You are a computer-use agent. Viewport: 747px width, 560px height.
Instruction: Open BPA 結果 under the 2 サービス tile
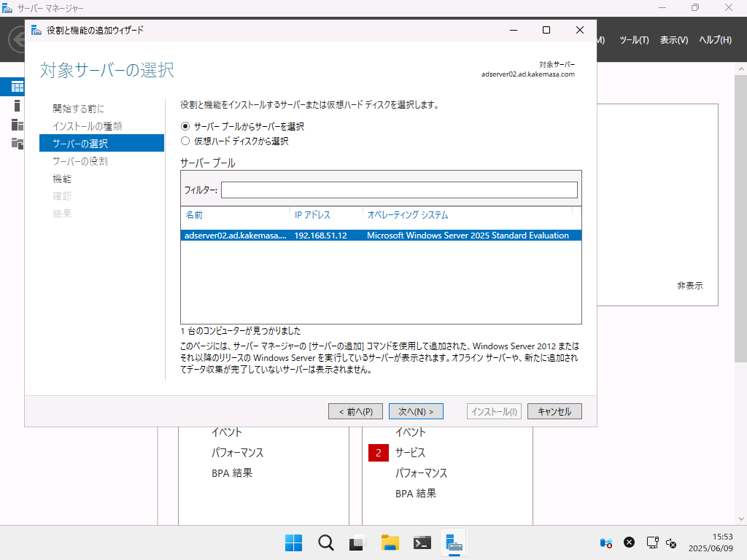[x=416, y=494]
